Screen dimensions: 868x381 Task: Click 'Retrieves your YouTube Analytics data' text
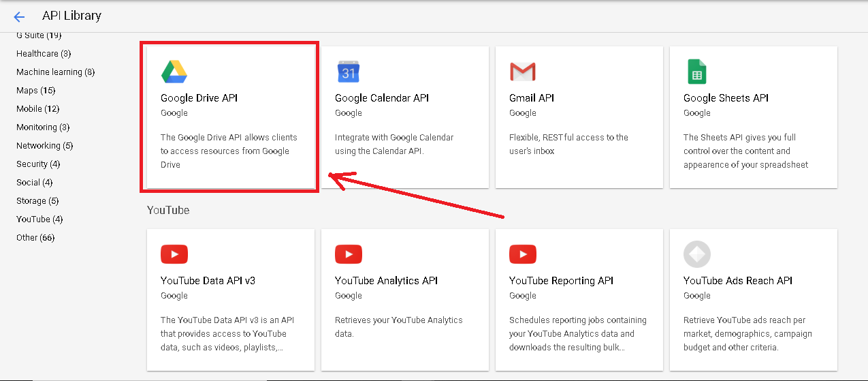click(x=399, y=327)
